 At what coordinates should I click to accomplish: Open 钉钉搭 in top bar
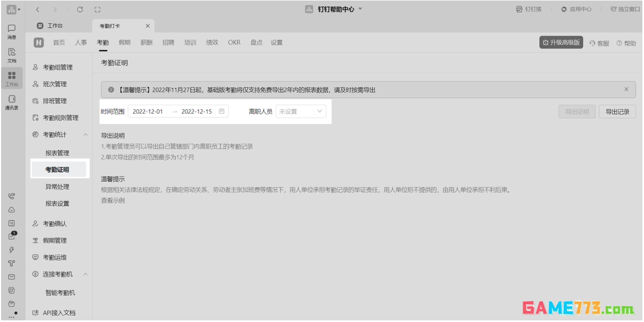click(x=529, y=9)
